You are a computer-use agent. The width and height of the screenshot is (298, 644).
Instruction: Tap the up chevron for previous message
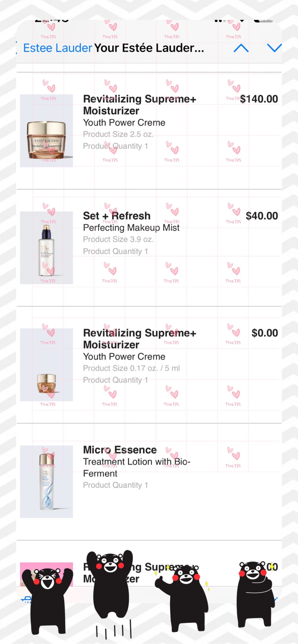click(x=241, y=48)
